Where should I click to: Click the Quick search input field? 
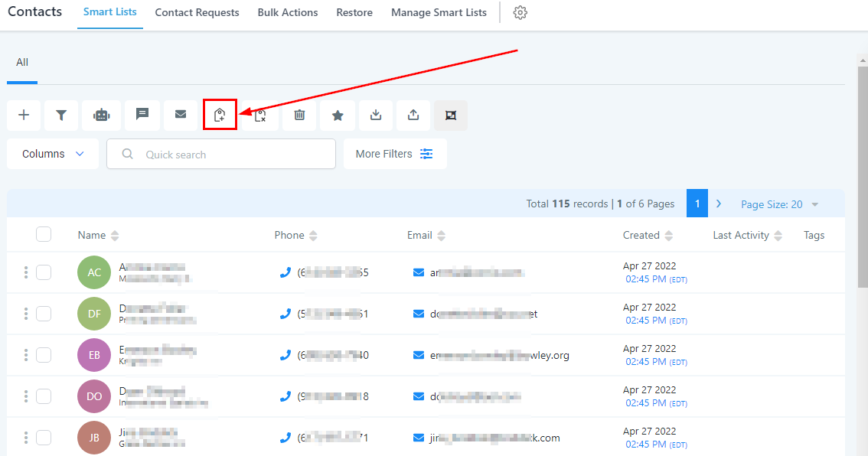(230, 154)
